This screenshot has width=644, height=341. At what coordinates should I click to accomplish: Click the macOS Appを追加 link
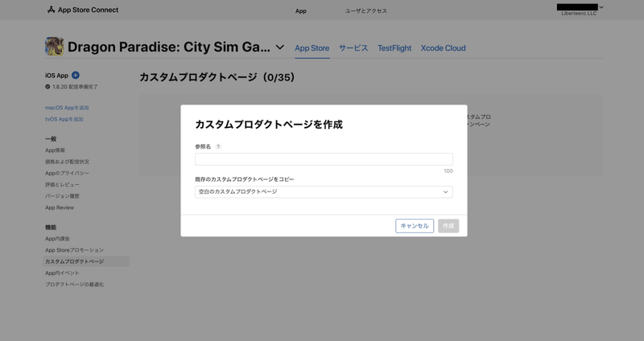tap(67, 108)
